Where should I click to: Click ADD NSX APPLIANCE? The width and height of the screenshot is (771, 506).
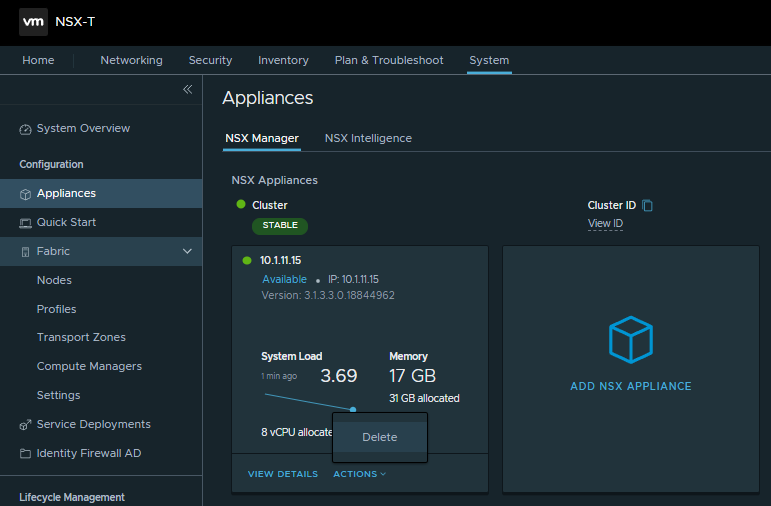[x=631, y=386]
